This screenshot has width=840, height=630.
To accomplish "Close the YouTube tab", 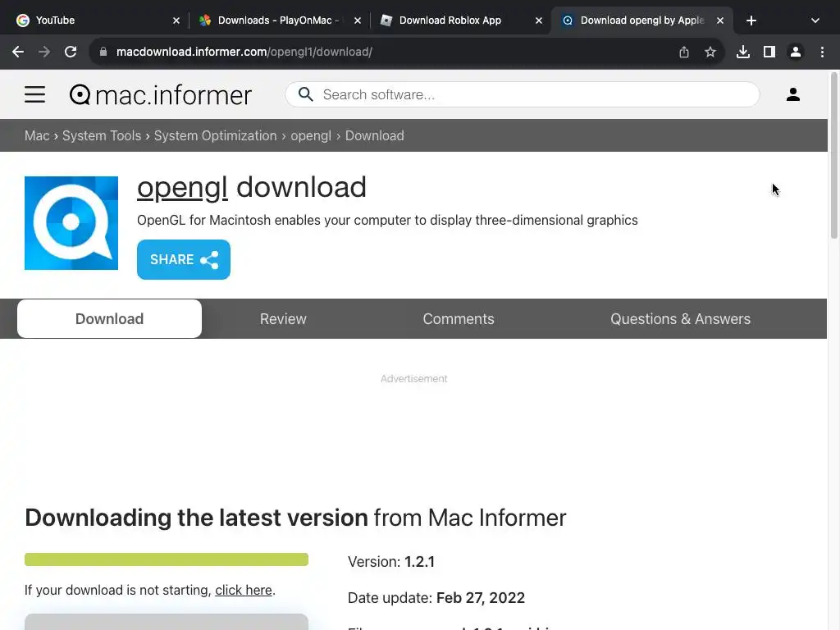I will coord(176,21).
